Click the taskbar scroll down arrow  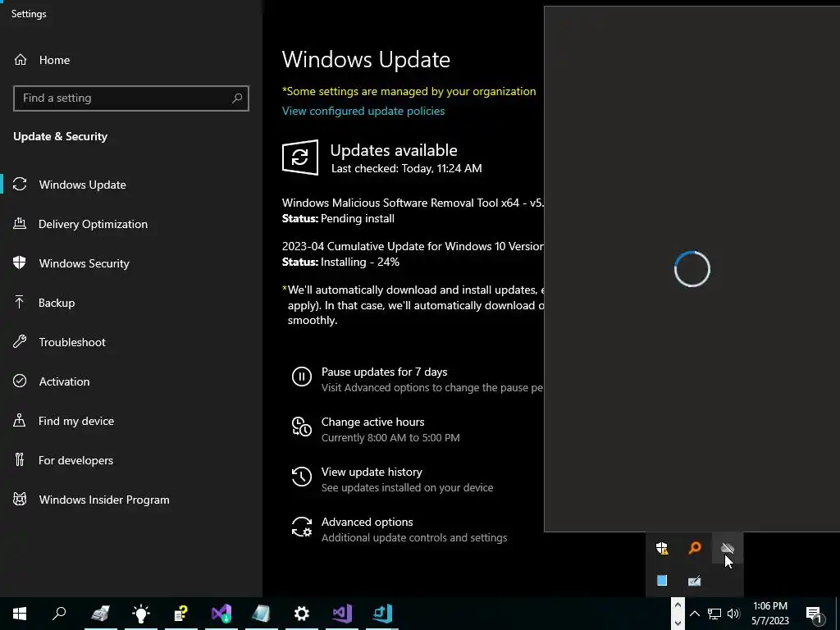678,623
